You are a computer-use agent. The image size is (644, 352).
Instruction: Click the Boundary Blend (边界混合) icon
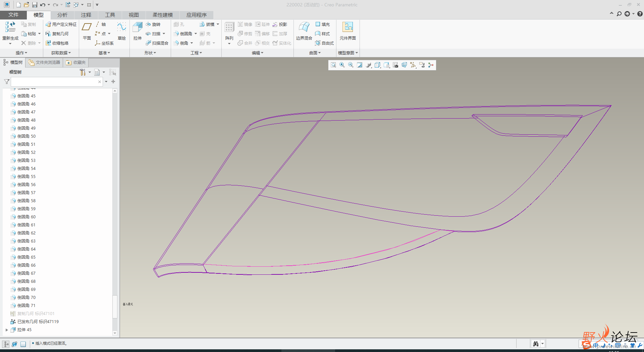pyautogui.click(x=304, y=28)
